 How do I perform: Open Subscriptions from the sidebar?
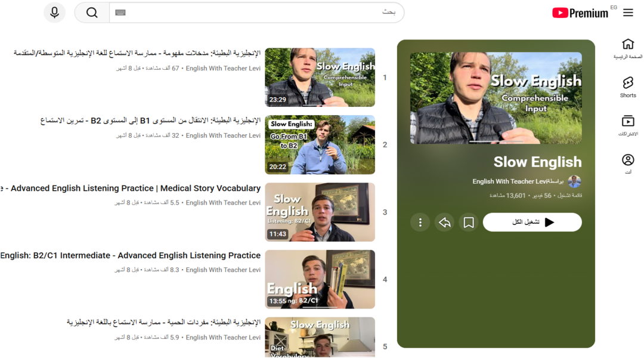(628, 125)
